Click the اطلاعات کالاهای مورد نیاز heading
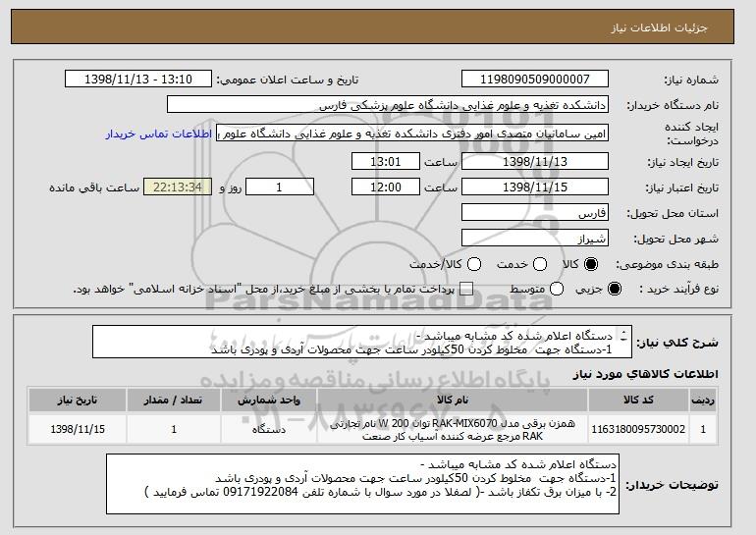The image size is (756, 535). 645,374
